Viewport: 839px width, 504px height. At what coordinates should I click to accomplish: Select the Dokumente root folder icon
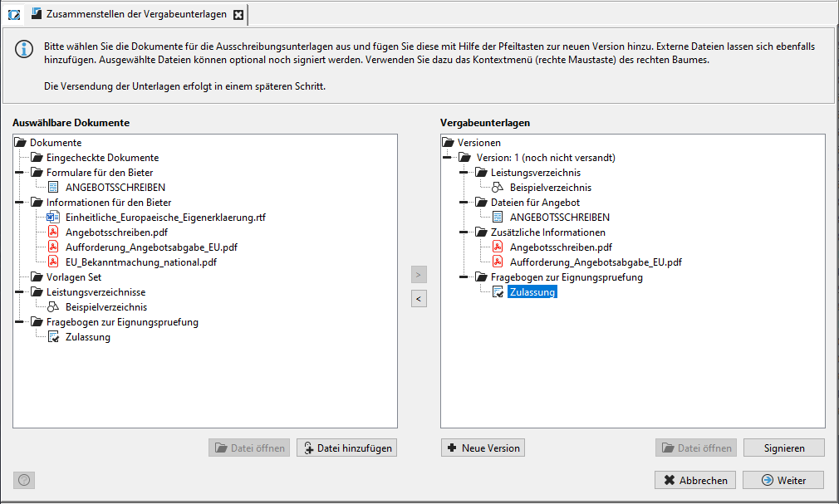20,142
